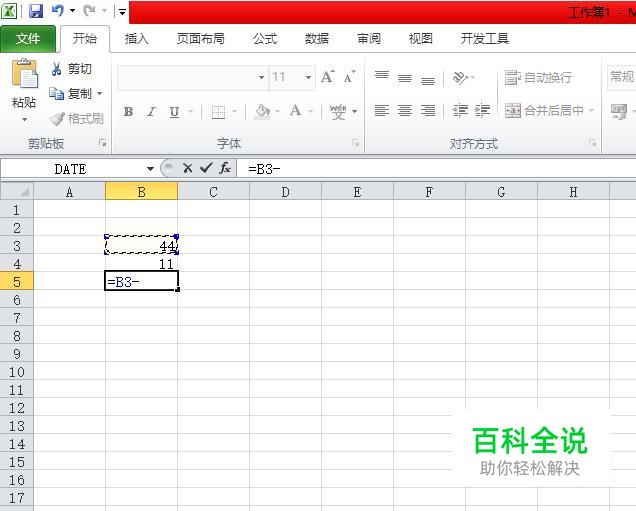636x511 pixels.
Task: Switch to the 开始 tab
Action: pos(85,39)
